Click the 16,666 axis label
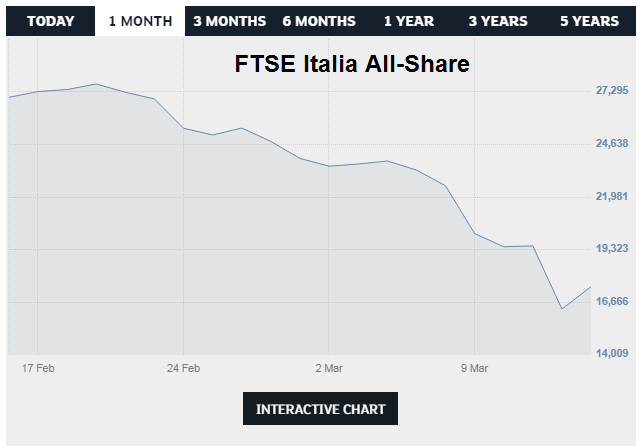Image resolution: width=643 pixels, height=448 pixels. [x=611, y=301]
